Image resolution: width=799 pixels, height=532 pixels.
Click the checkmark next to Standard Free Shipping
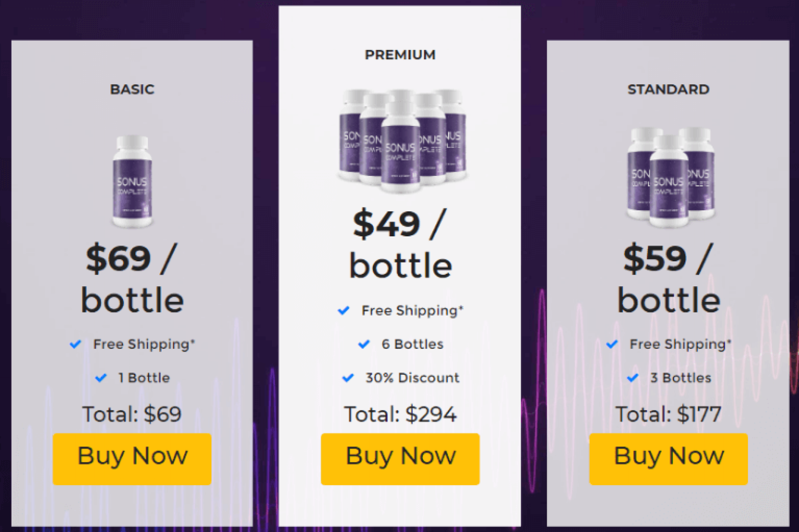point(612,344)
